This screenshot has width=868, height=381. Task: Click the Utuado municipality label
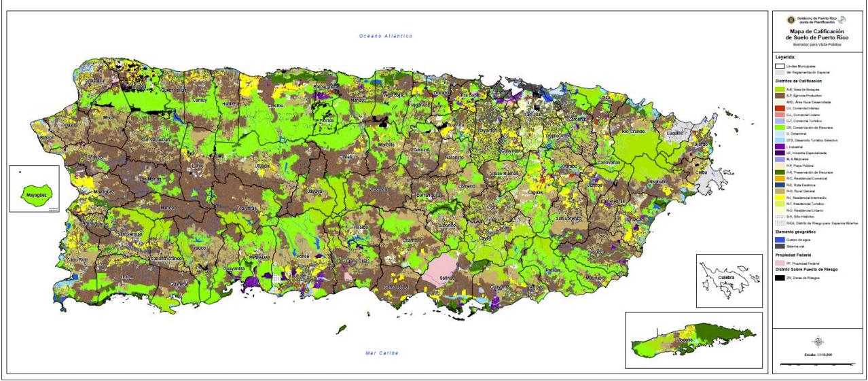(x=262, y=165)
